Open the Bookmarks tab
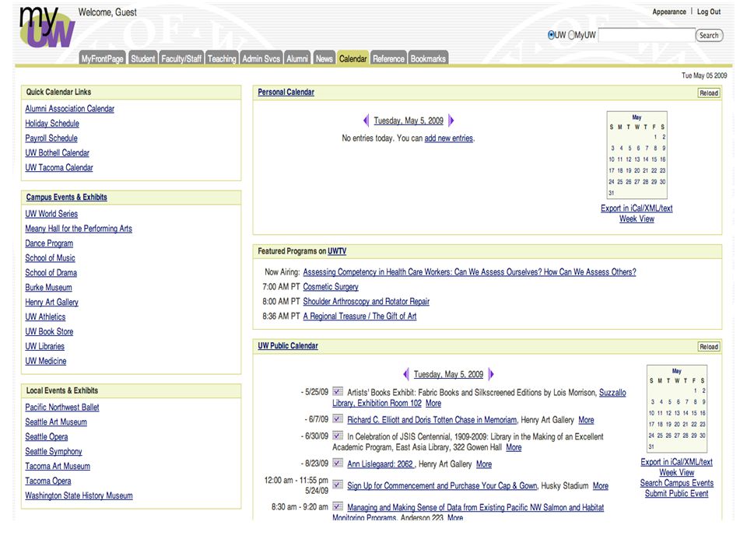 (x=428, y=58)
